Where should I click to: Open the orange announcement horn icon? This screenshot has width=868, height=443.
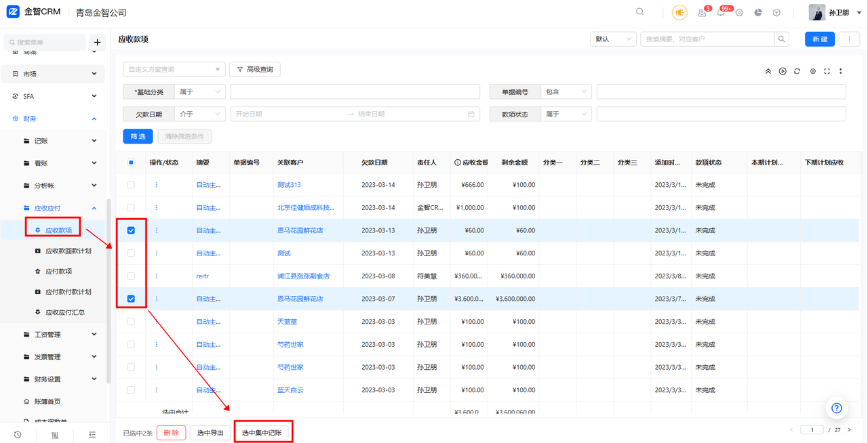679,12
